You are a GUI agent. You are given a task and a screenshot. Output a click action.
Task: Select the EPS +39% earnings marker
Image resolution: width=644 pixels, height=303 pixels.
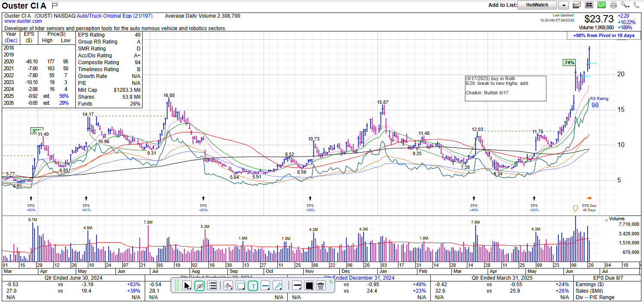tap(310, 203)
